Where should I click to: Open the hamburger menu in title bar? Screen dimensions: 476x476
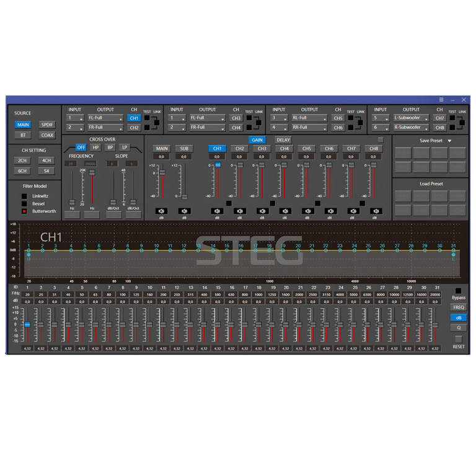pyautogui.click(x=441, y=100)
